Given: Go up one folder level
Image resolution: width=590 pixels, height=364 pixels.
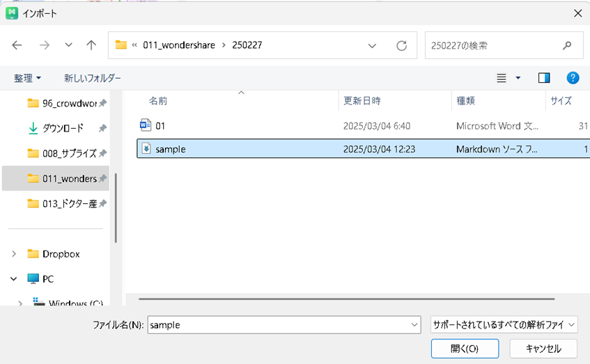Looking at the screenshot, I should [x=91, y=45].
